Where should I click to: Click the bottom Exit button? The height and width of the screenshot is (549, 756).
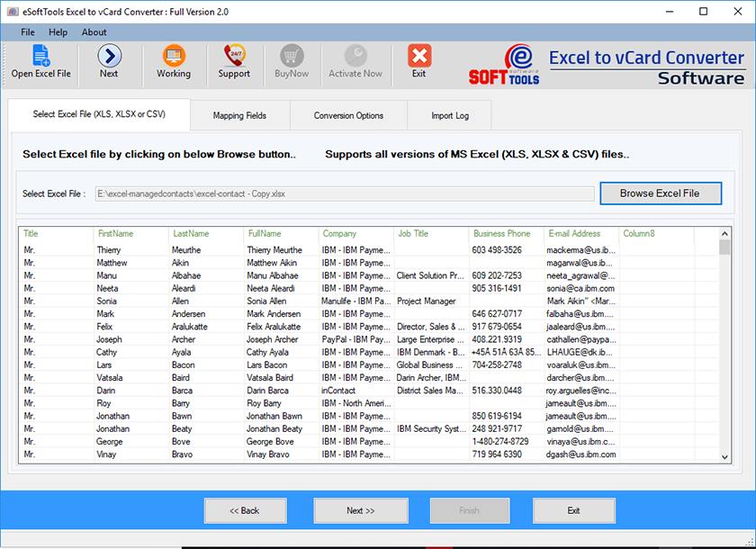574,510
